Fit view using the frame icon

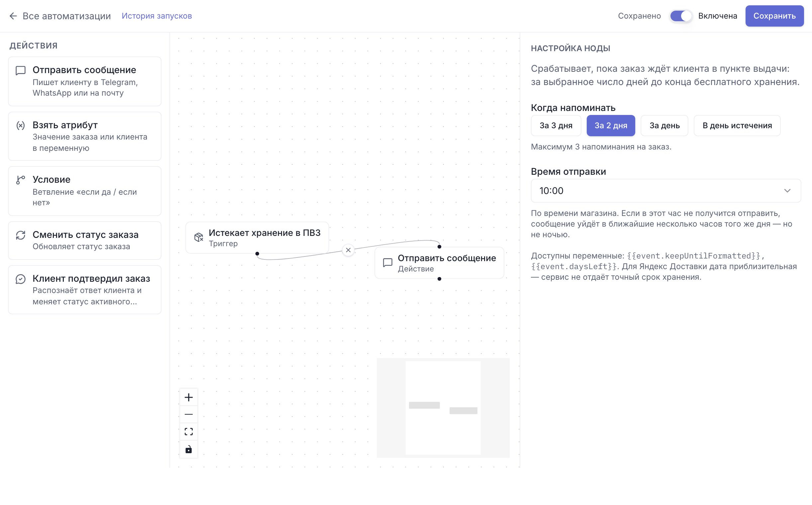click(189, 432)
